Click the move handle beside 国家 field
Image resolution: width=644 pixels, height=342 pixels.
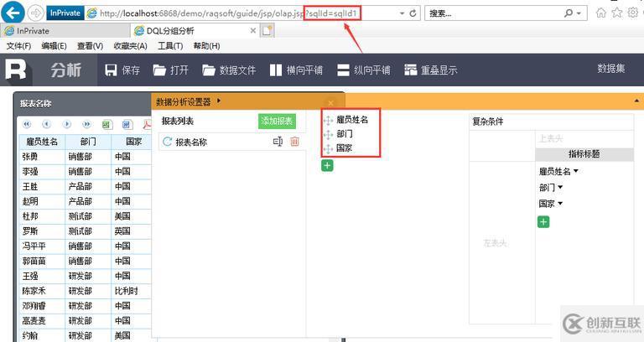point(328,148)
